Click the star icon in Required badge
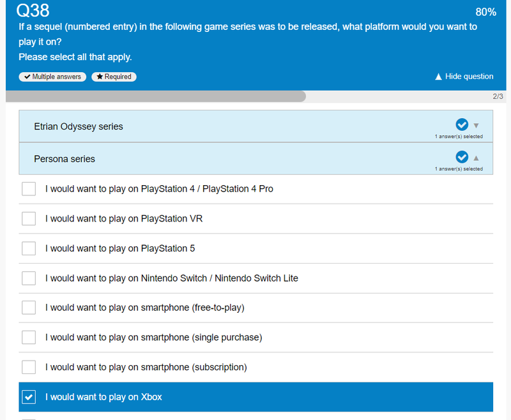 point(100,77)
